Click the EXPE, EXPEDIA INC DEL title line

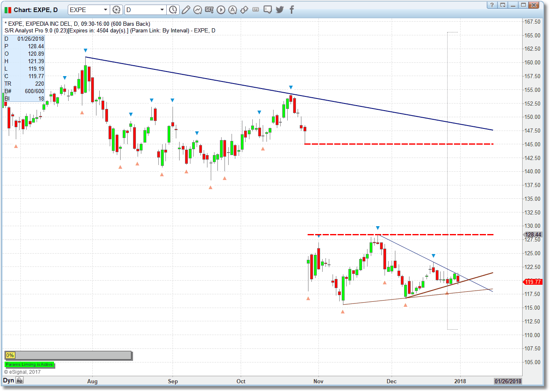point(77,24)
